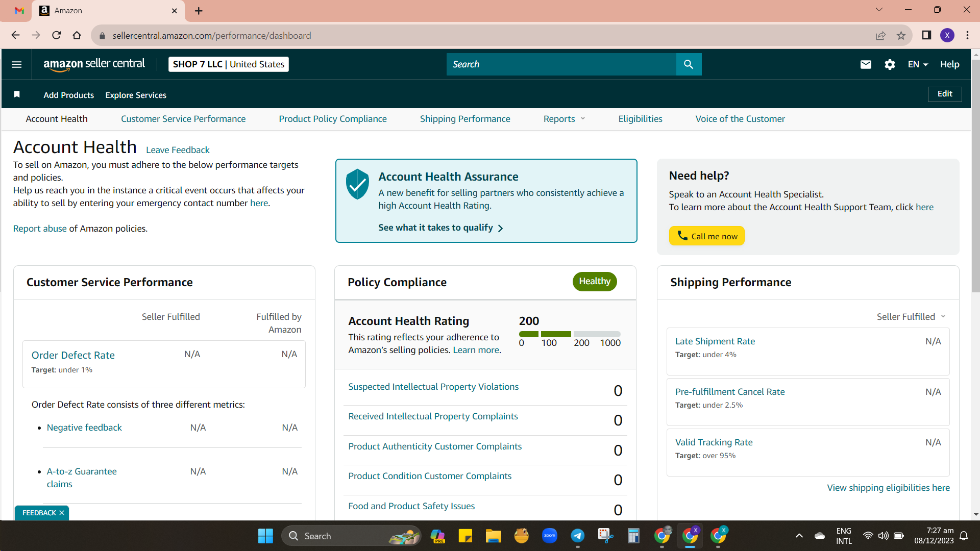
Task: Click the search magnifier button
Action: point(689,64)
